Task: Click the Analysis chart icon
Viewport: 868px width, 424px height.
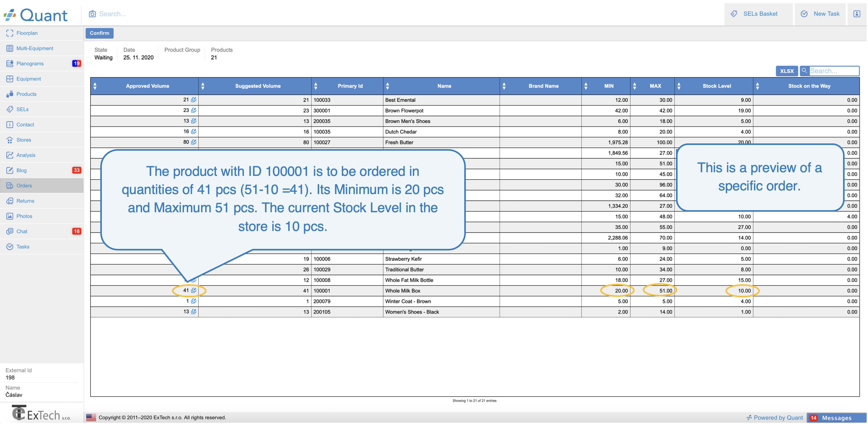Action: click(10, 155)
